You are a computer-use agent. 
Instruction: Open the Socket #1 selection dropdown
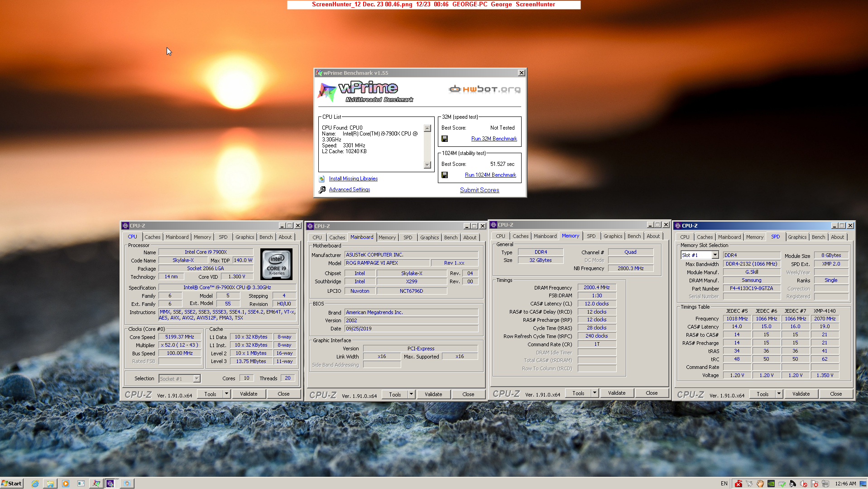pyautogui.click(x=197, y=379)
